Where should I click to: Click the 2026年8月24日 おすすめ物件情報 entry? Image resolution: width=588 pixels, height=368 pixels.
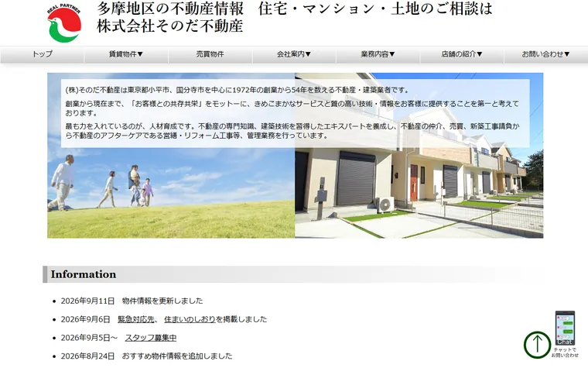coord(146,356)
